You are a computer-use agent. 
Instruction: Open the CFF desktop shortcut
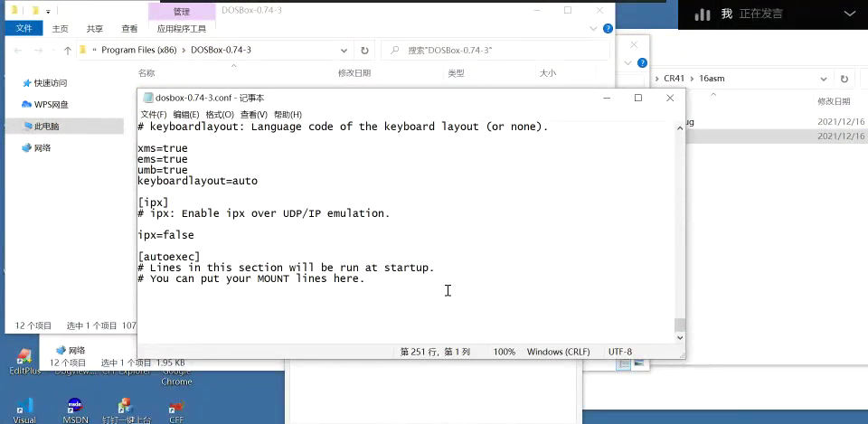click(176, 410)
